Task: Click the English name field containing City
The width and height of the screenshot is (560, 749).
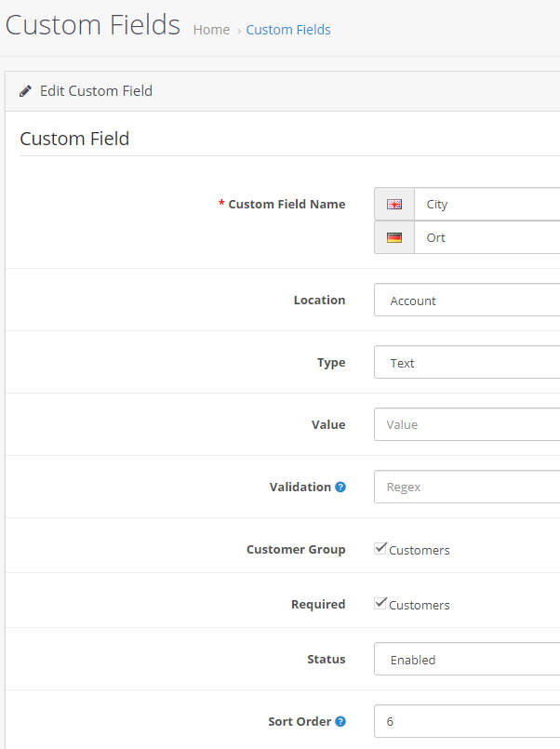Action: 487,204
